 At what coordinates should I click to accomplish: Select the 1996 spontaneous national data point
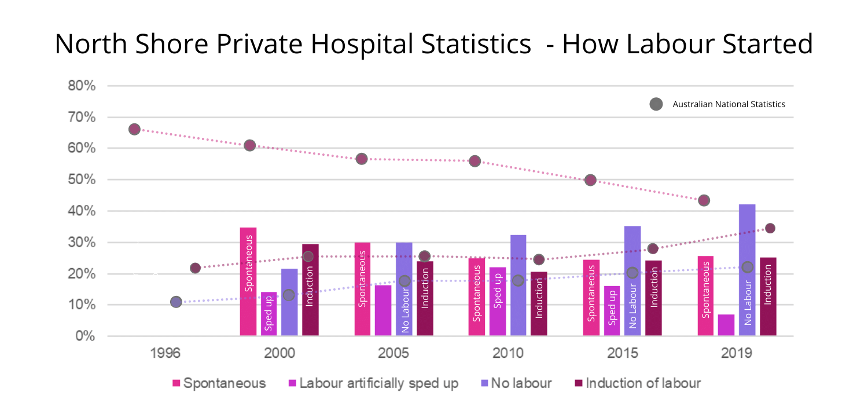[134, 129]
